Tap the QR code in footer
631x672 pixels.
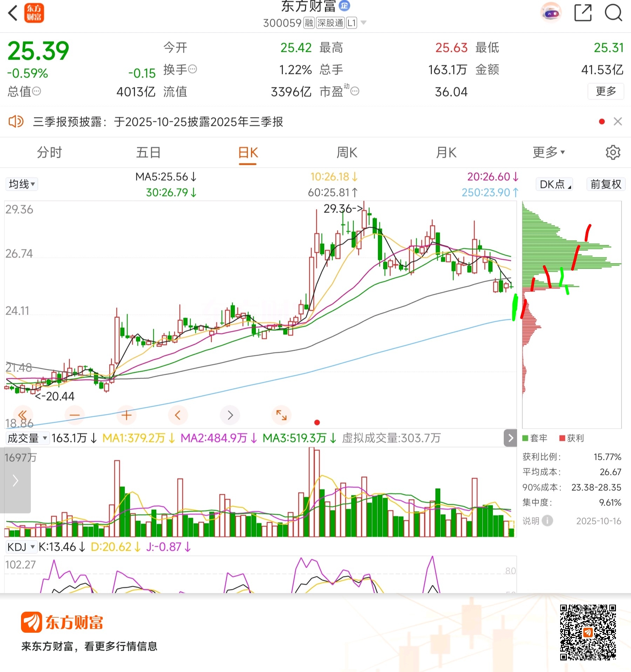(588, 632)
